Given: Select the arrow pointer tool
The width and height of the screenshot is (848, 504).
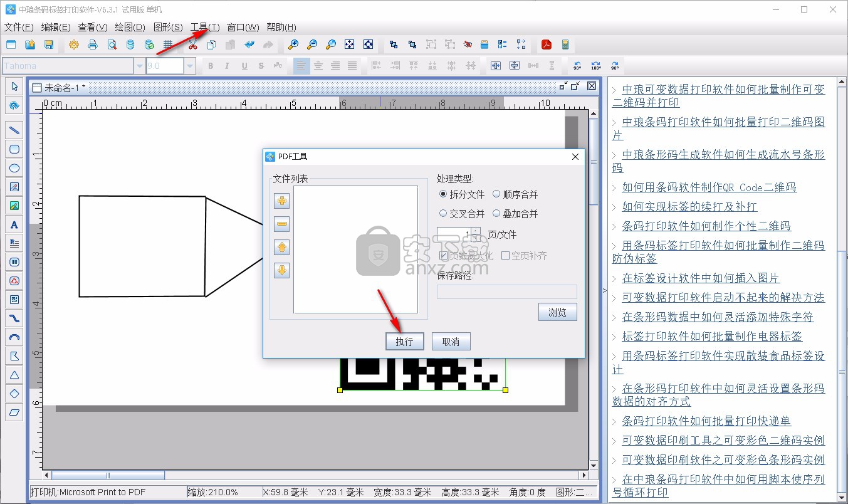Looking at the screenshot, I should [14, 87].
